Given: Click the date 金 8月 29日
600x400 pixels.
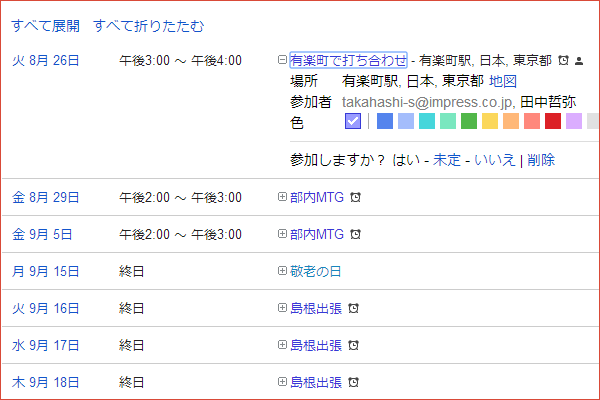Looking at the screenshot, I should point(46,197).
